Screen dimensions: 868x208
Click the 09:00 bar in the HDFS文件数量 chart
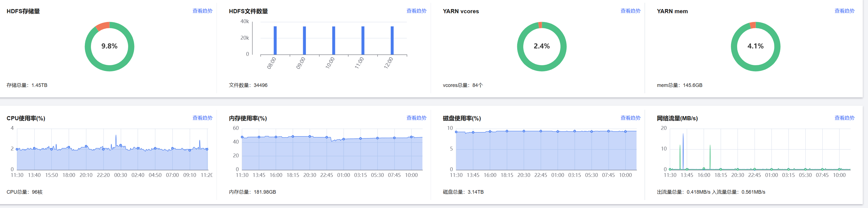coord(304,40)
